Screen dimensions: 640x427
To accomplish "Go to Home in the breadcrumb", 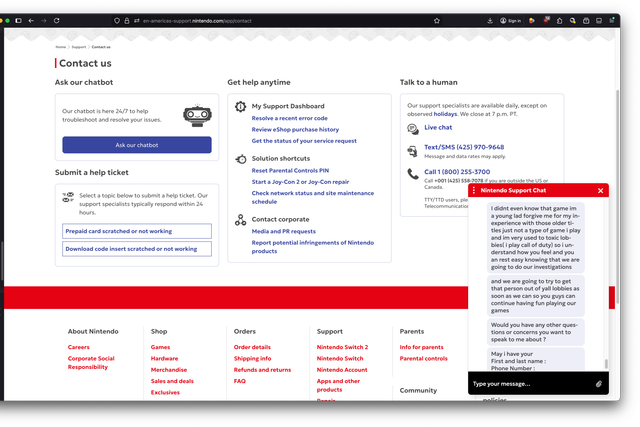I will point(60,47).
